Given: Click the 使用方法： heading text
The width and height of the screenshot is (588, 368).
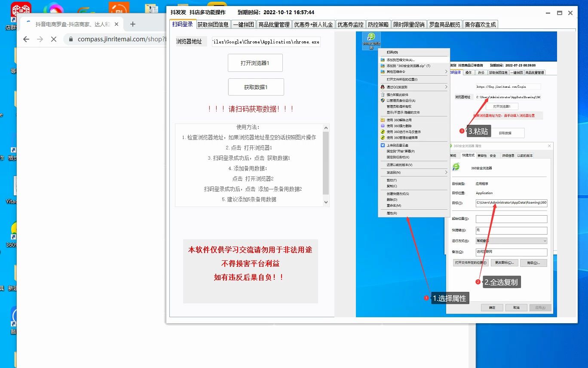Looking at the screenshot, I should pyautogui.click(x=248, y=127).
